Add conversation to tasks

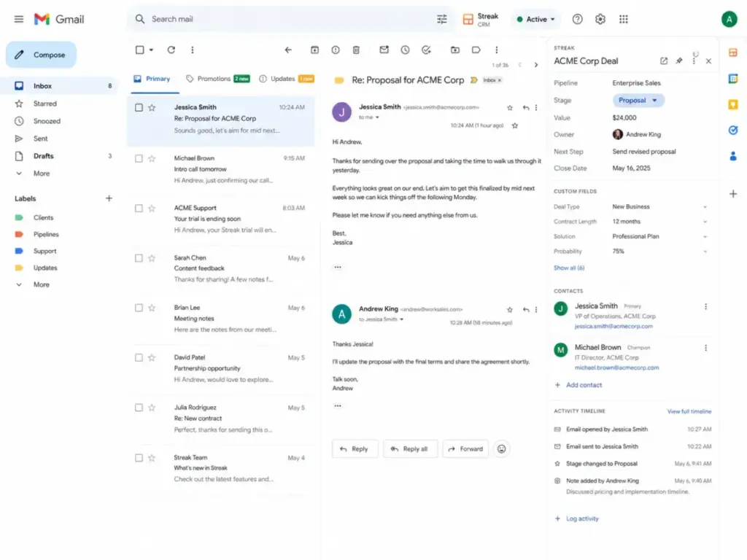coord(426,50)
